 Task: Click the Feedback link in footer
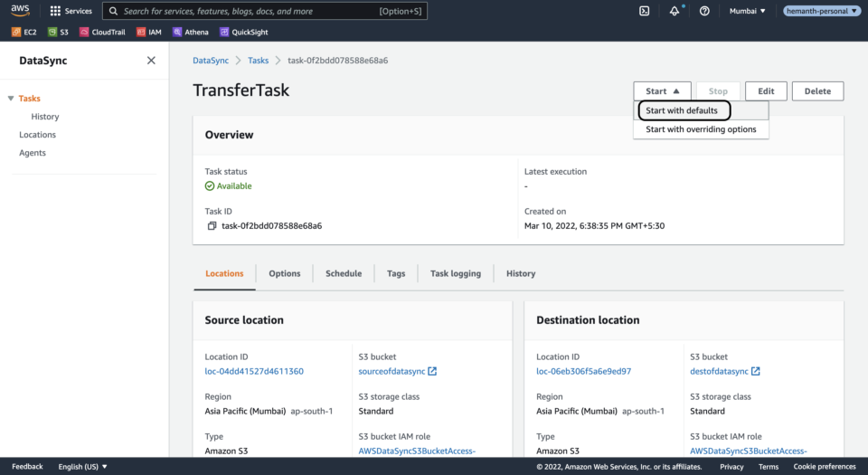tap(27, 467)
